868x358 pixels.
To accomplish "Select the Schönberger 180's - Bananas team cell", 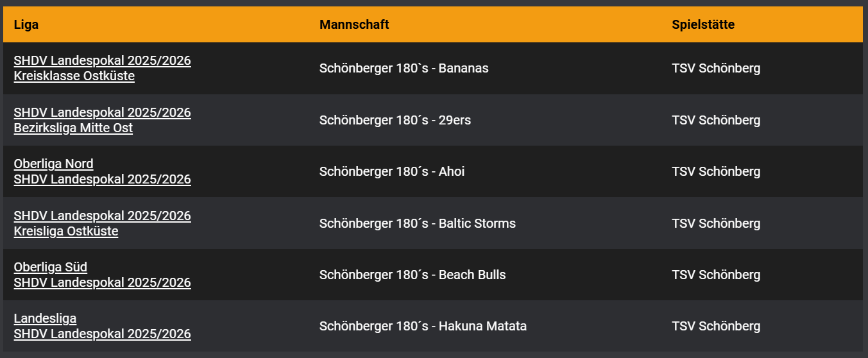I will (x=404, y=68).
